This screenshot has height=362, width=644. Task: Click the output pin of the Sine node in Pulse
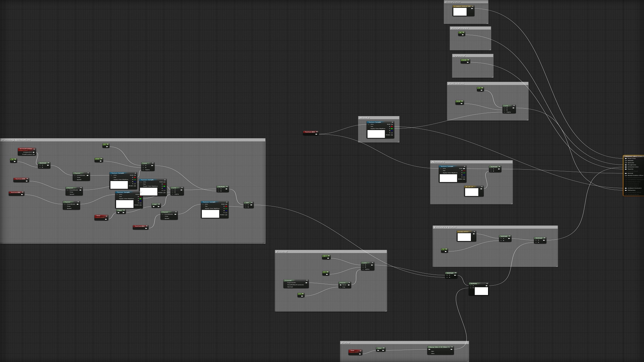click(383, 350)
